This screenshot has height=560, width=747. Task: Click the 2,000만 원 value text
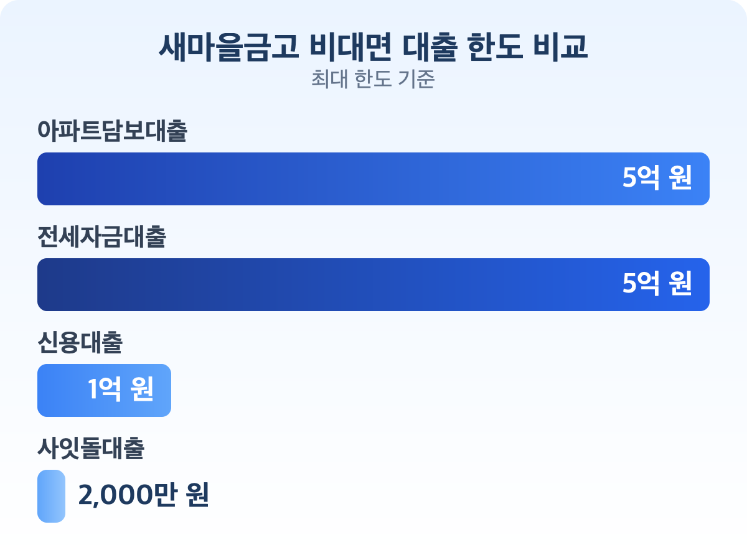(143, 497)
